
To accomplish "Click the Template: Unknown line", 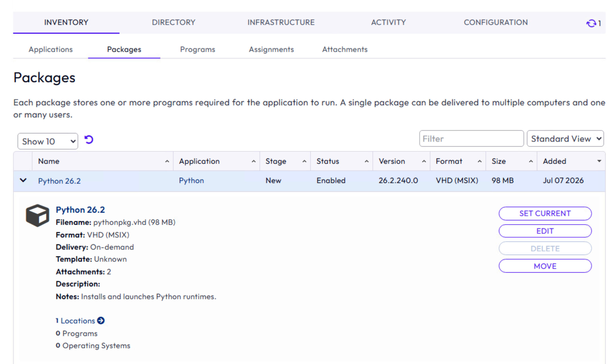I will (x=91, y=259).
